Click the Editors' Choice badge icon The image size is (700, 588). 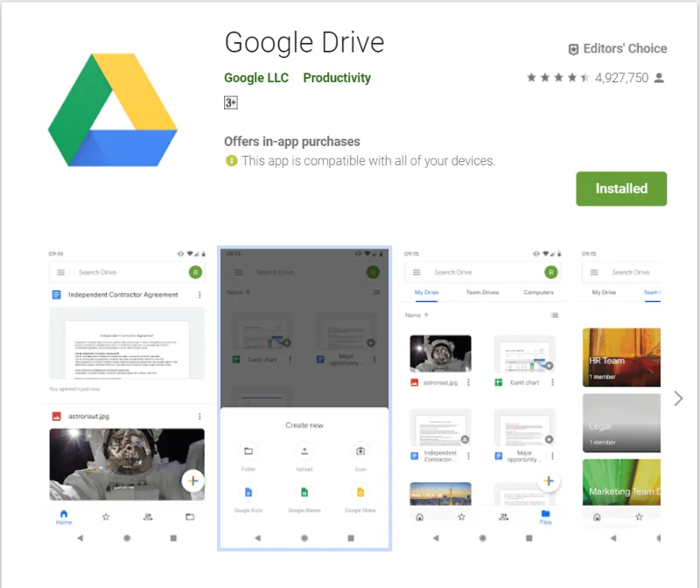click(573, 49)
